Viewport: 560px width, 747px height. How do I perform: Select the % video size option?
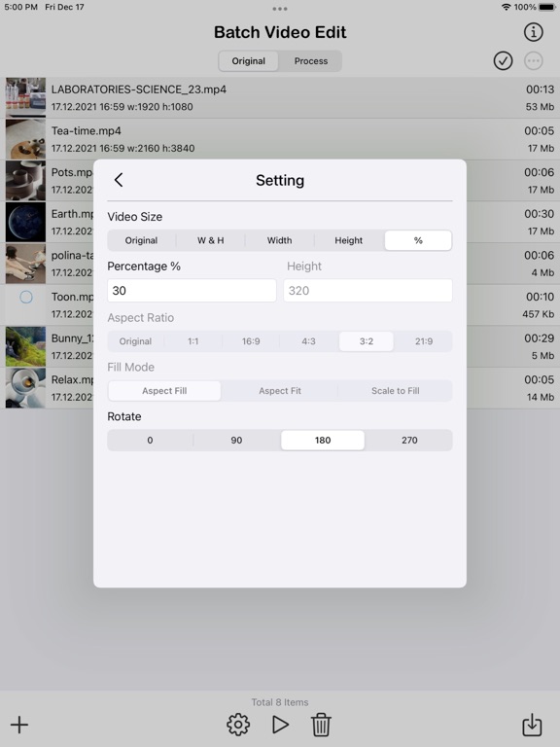pyautogui.click(x=418, y=240)
